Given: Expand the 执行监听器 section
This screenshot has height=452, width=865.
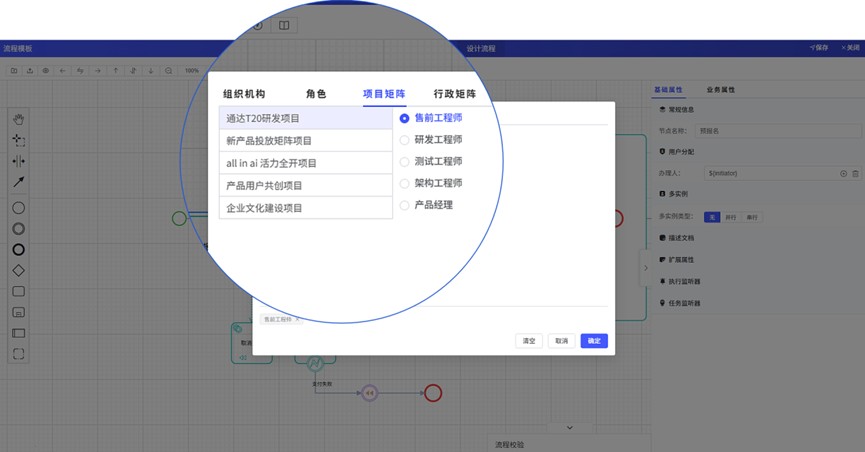Looking at the screenshot, I should pos(684,281).
